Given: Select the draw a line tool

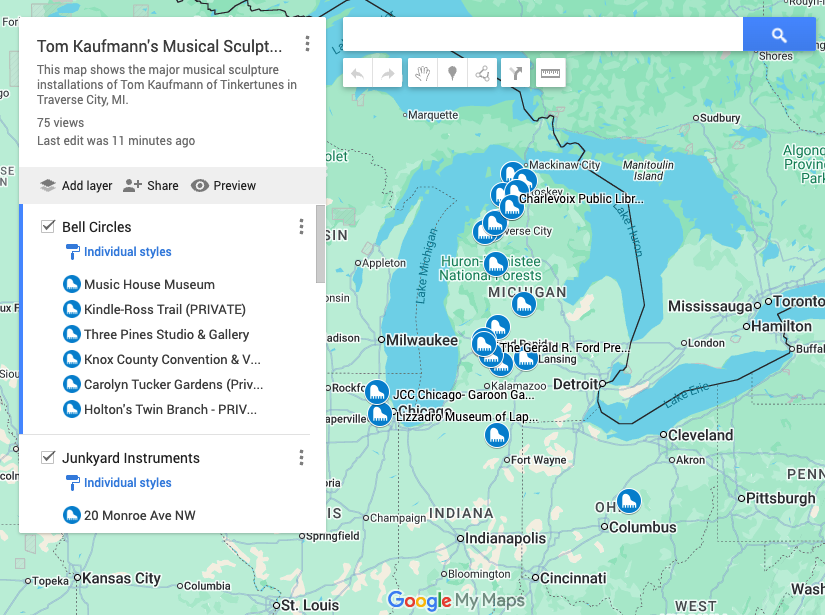Looking at the screenshot, I should [482, 73].
